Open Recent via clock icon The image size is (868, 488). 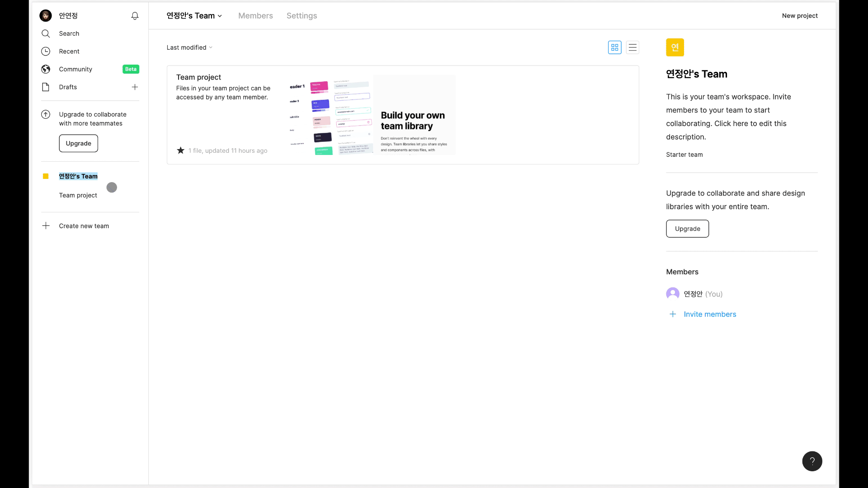click(46, 52)
